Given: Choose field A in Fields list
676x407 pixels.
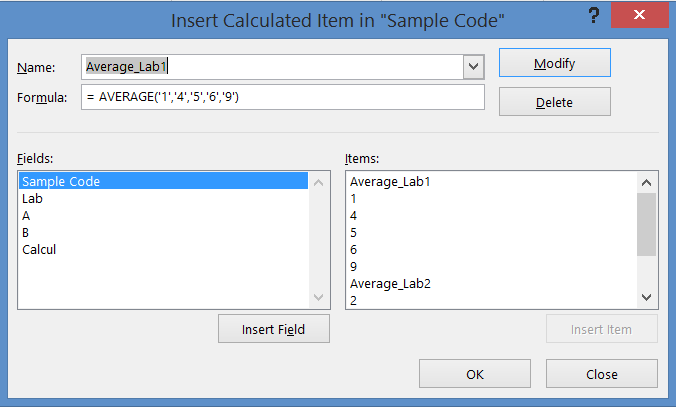Looking at the screenshot, I should 26,215.
